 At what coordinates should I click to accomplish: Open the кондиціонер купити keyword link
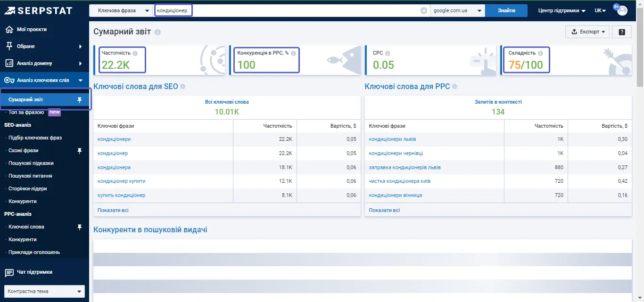pyautogui.click(x=121, y=181)
